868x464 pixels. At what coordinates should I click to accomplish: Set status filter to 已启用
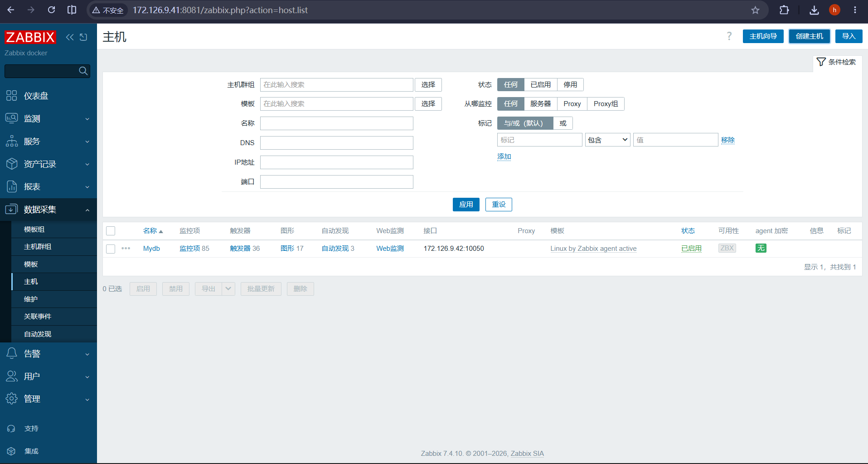(540, 85)
